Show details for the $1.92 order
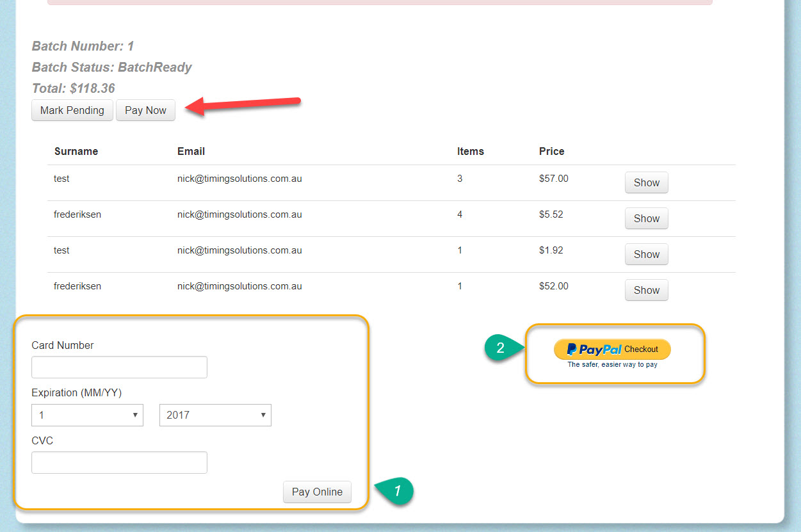801x532 pixels. coord(647,254)
